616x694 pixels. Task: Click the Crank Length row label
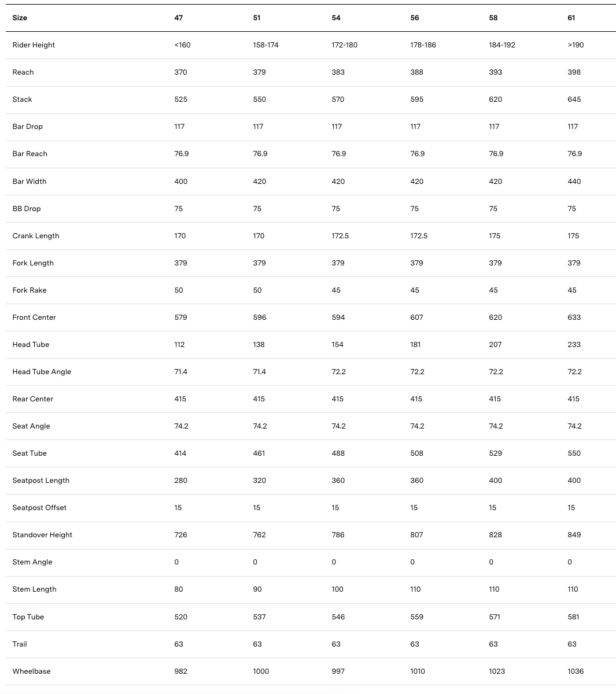pos(36,236)
